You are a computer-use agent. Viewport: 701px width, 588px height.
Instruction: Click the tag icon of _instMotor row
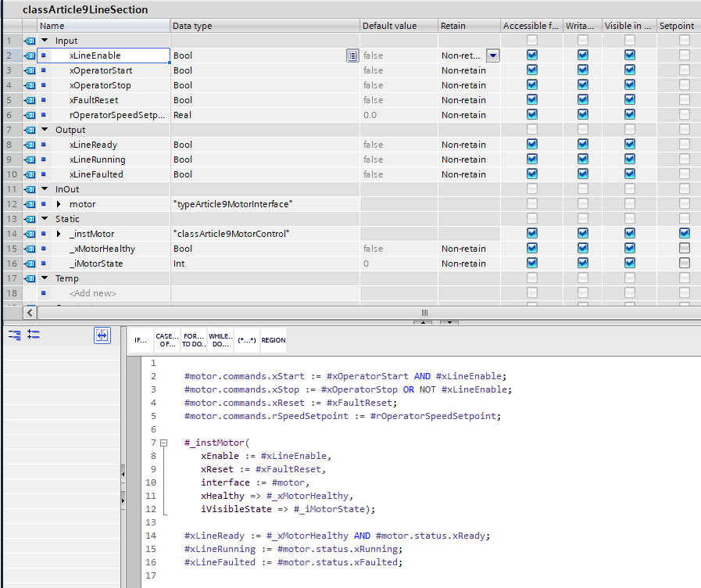click(x=30, y=234)
